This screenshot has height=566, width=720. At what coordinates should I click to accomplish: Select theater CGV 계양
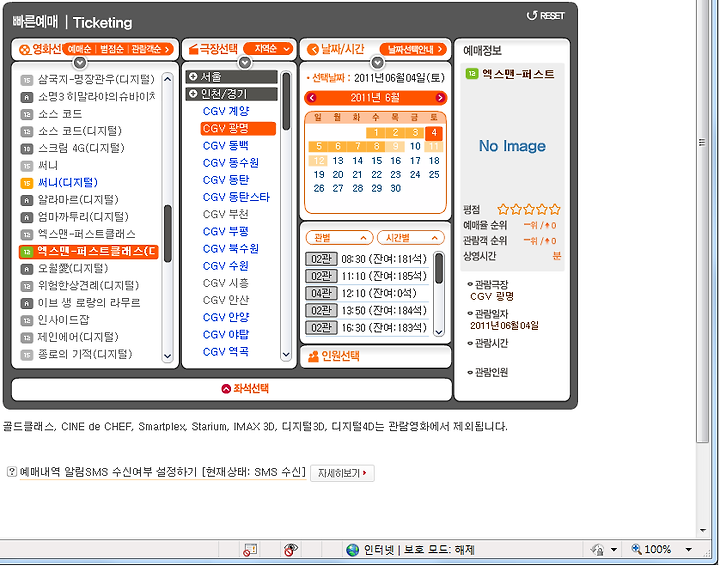click(226, 111)
